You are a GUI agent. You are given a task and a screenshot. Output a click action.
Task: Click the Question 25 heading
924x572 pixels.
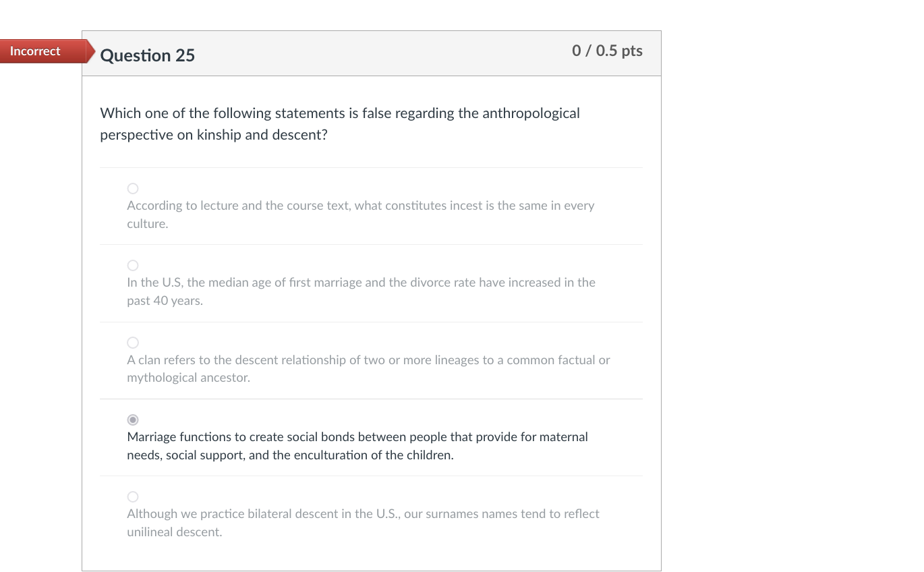pos(148,55)
